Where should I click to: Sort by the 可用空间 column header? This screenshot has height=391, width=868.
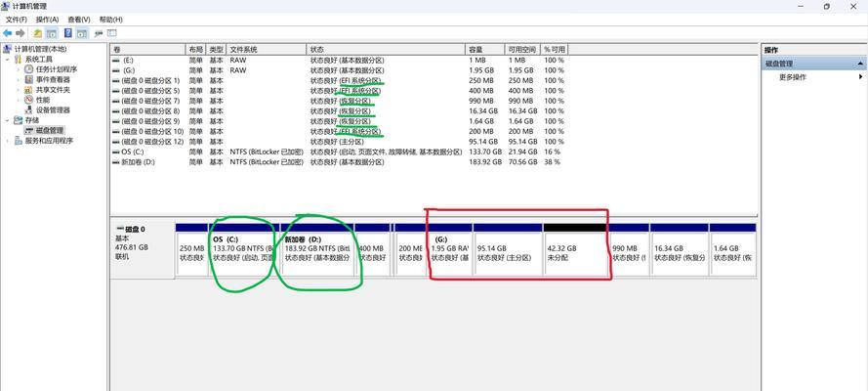[x=520, y=49]
